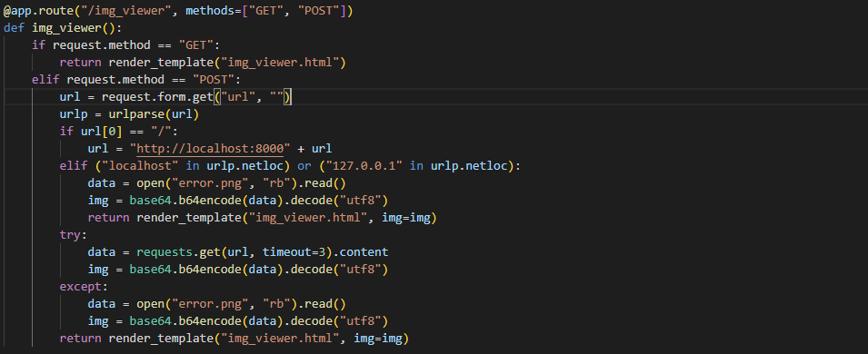
Task: Click request.form.get call
Action: pos(157,97)
